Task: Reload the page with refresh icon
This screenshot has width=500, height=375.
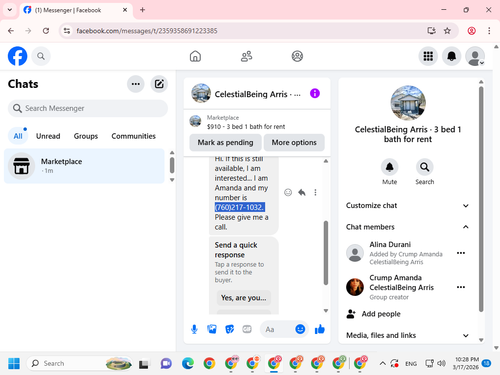Action: coord(46,31)
